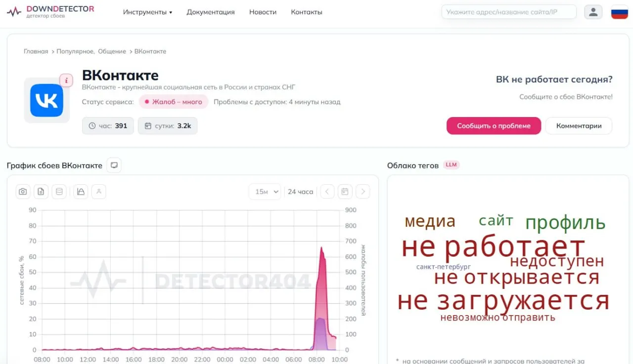Image resolution: width=633 pixels, height=364 pixels.
Task: Toggle the area chart icon in chart toolbar
Action: (81, 192)
